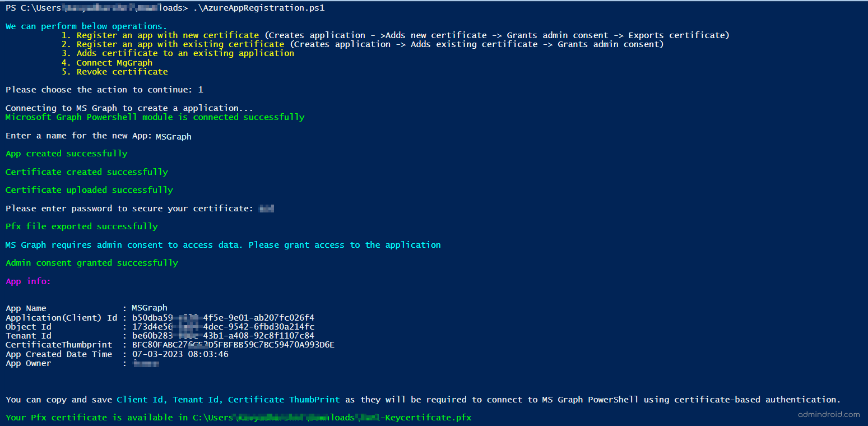Select option 5 Revoke certificate
The width and height of the screenshot is (868, 426).
coord(122,72)
